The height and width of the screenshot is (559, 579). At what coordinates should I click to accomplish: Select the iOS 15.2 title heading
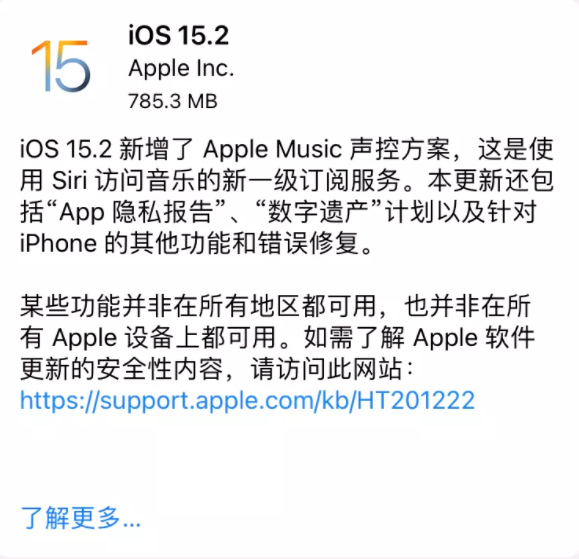(x=178, y=35)
